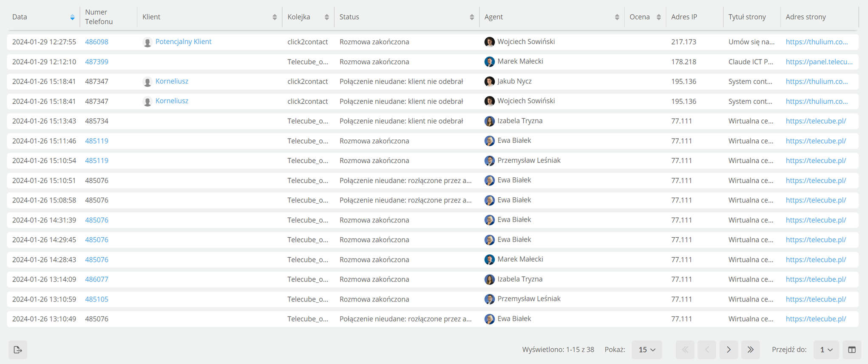Click Ewa Białek's avatar in 15:11:46 row

click(x=490, y=141)
